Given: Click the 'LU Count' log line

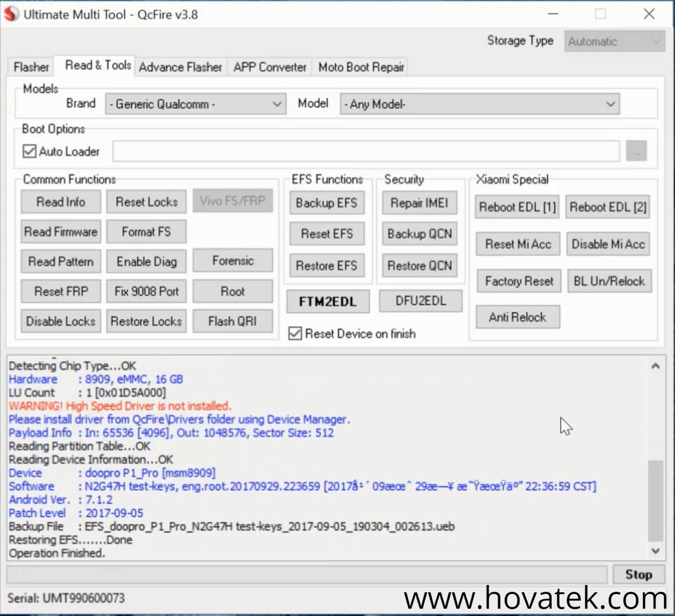Looking at the screenshot, I should (x=87, y=393).
